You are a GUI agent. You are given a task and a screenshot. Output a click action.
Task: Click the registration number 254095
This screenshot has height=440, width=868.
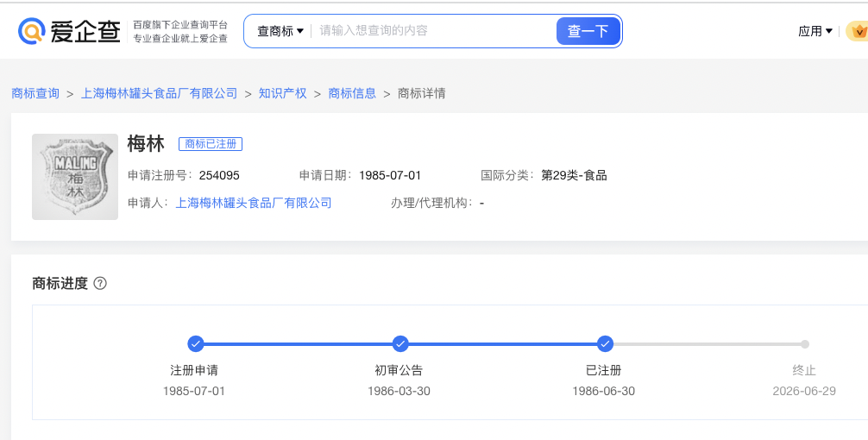pyautogui.click(x=219, y=175)
